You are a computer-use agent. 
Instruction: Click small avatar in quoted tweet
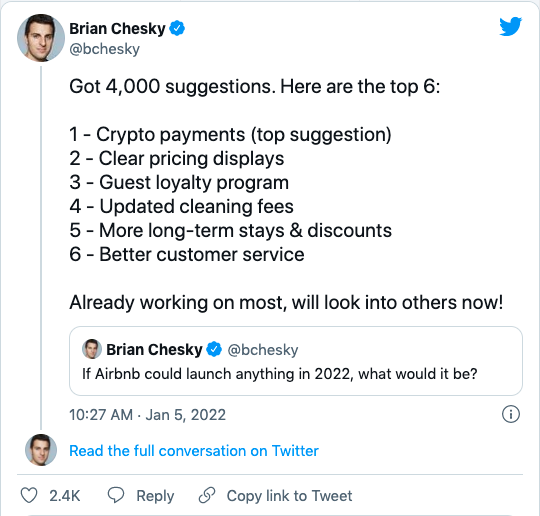92,349
